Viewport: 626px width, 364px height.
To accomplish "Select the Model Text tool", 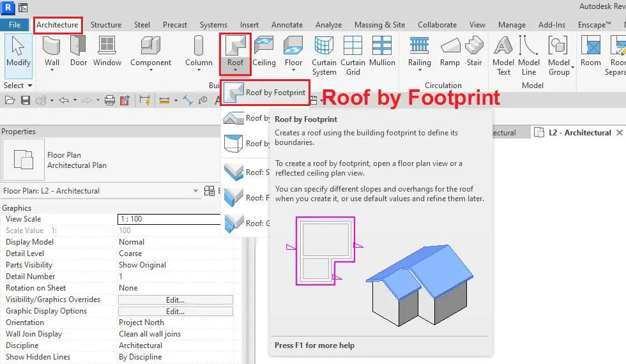I will coord(503,56).
